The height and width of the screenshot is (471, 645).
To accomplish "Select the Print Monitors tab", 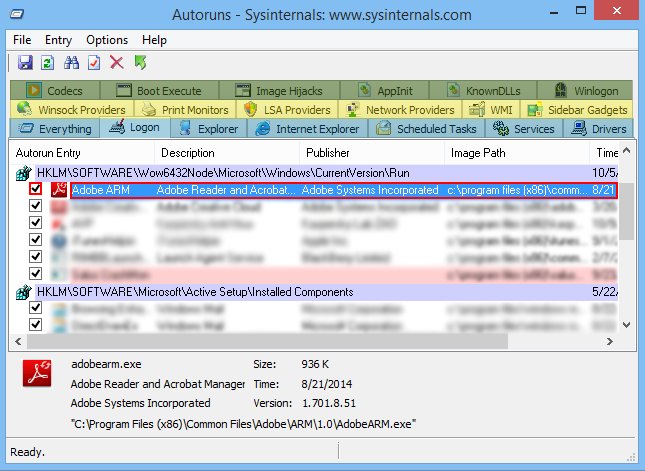I will click(185, 110).
